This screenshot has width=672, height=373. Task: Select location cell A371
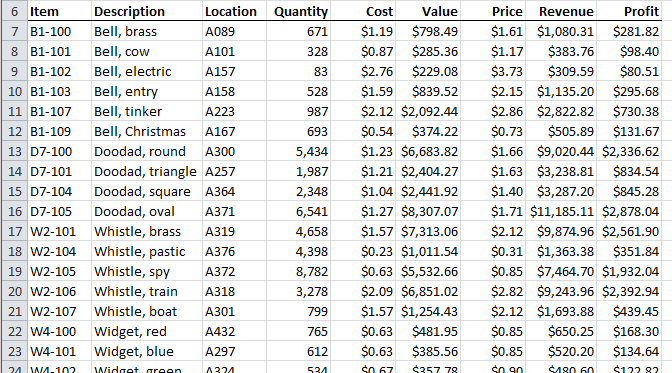point(234,211)
